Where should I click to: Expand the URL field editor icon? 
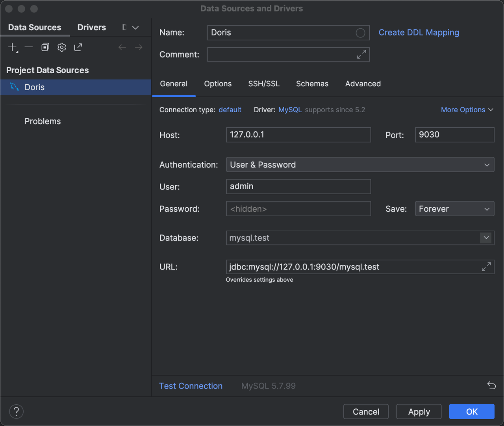tap(486, 267)
